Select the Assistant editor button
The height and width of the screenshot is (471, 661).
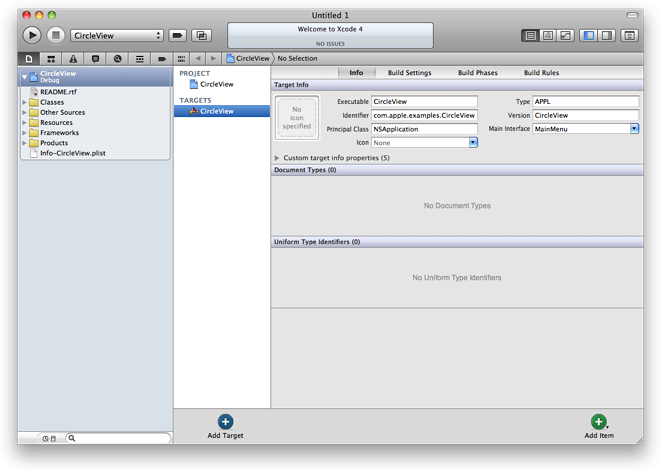point(548,35)
